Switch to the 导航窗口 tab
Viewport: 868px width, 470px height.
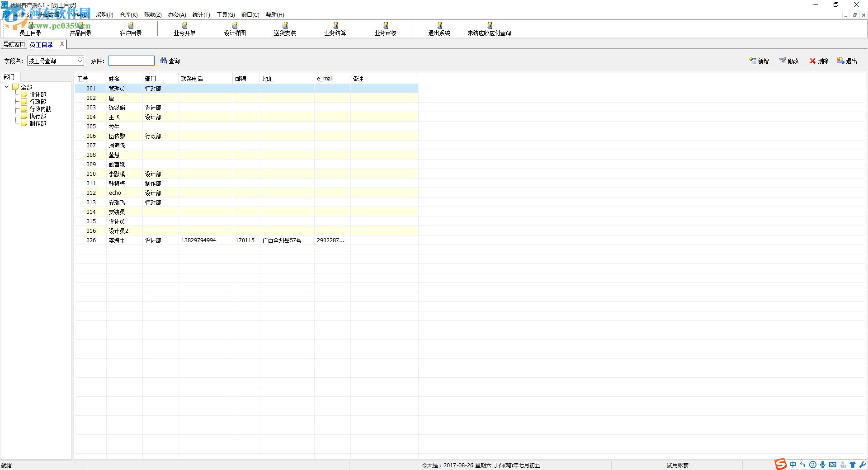click(14, 44)
